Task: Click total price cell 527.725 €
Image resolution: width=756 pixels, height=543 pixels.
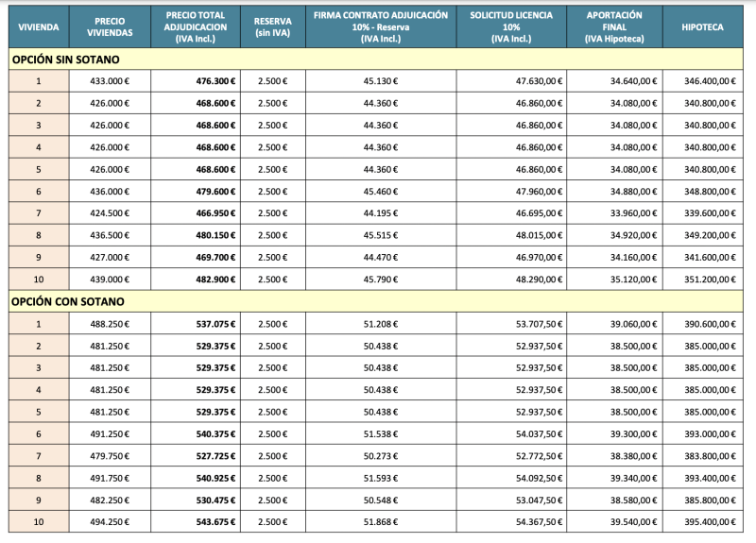Action: pyautogui.click(x=196, y=456)
